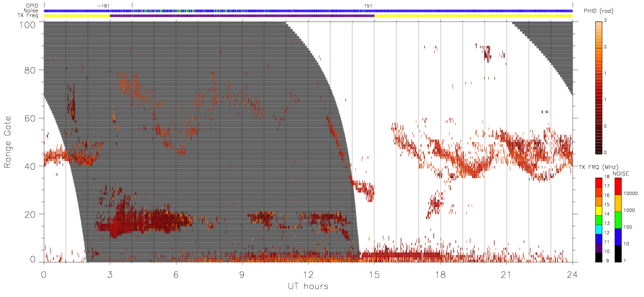Click the 10000 label in NOISE legend
Image resolution: width=644 pixels, height=297 pixels.
tap(630, 193)
